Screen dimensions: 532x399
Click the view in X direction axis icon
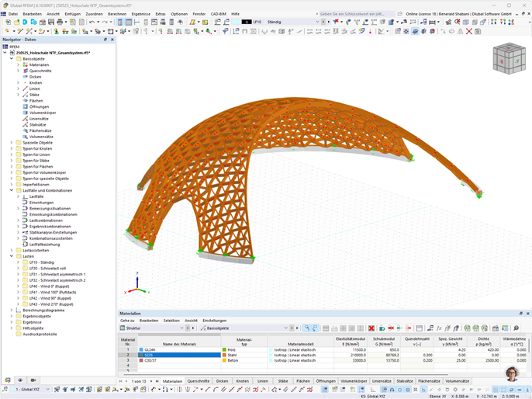click(494, 22)
